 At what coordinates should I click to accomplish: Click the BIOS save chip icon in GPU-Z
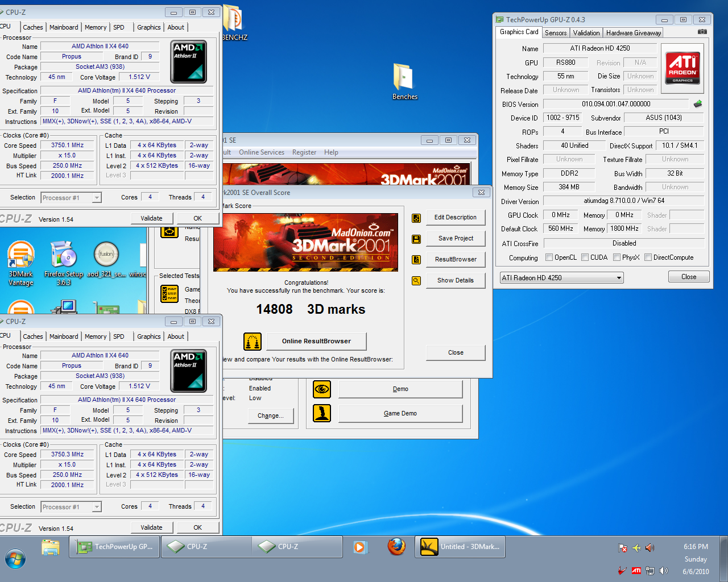[698, 104]
